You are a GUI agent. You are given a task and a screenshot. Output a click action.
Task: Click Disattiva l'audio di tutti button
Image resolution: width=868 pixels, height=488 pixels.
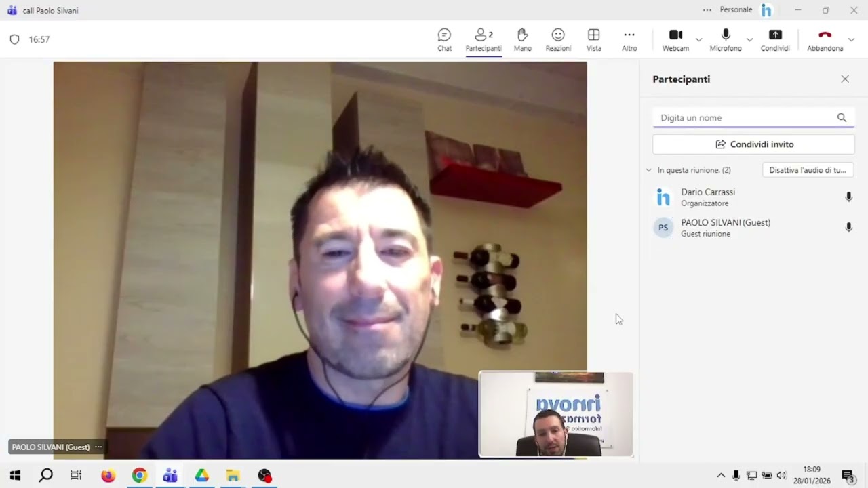[808, 170]
